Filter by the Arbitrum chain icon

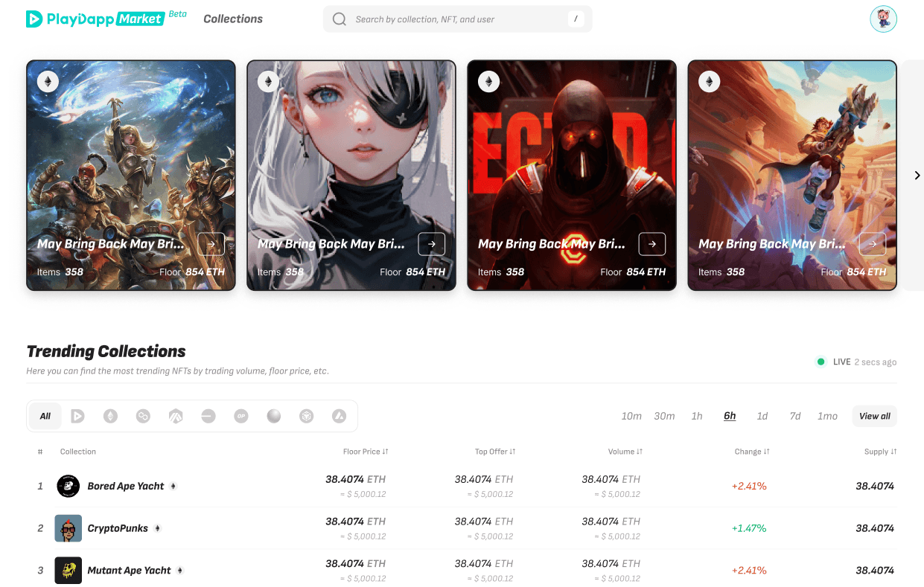point(176,416)
